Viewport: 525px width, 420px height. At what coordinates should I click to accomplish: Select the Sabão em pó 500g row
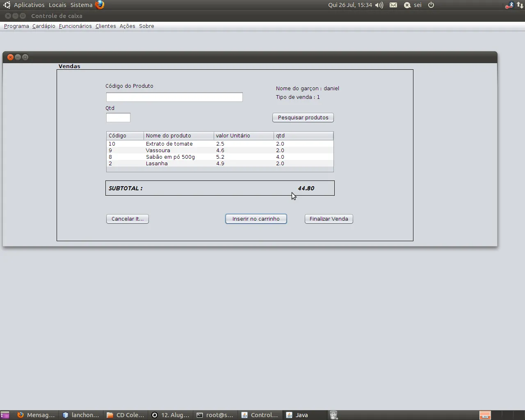coord(220,157)
